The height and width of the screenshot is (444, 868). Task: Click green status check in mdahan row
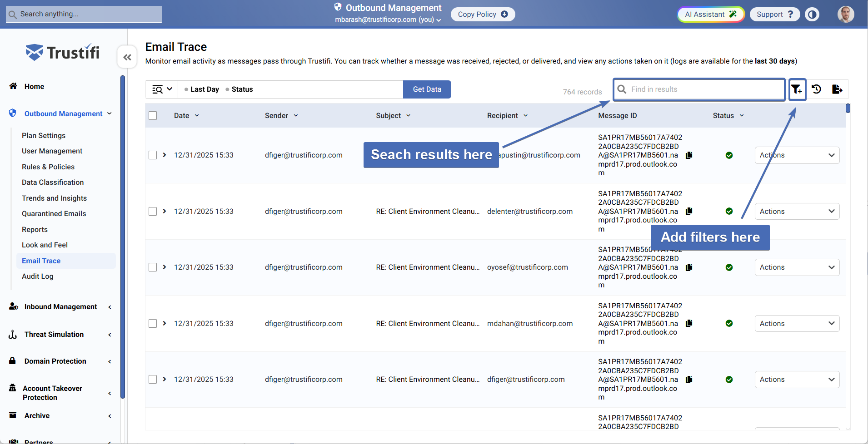click(x=729, y=323)
